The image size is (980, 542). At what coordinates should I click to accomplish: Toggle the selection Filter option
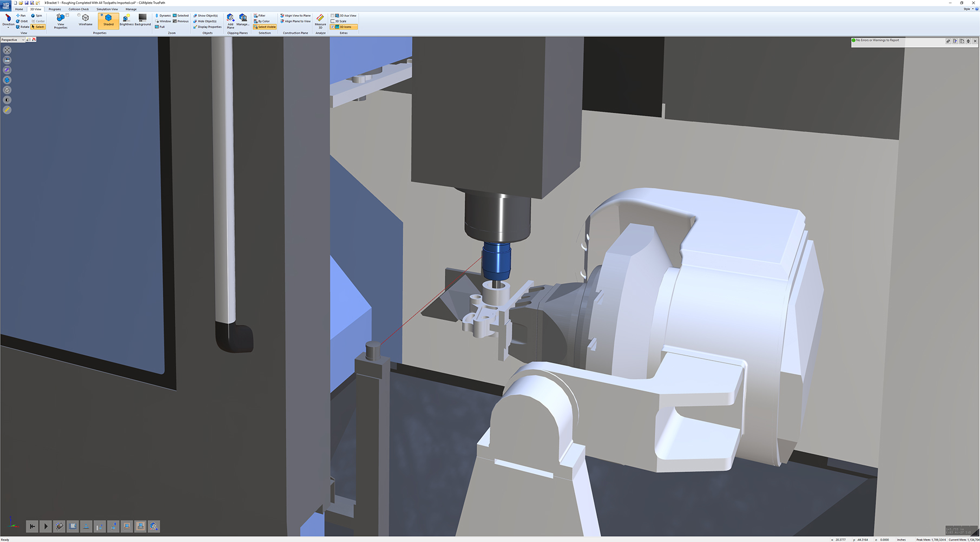[x=260, y=16]
